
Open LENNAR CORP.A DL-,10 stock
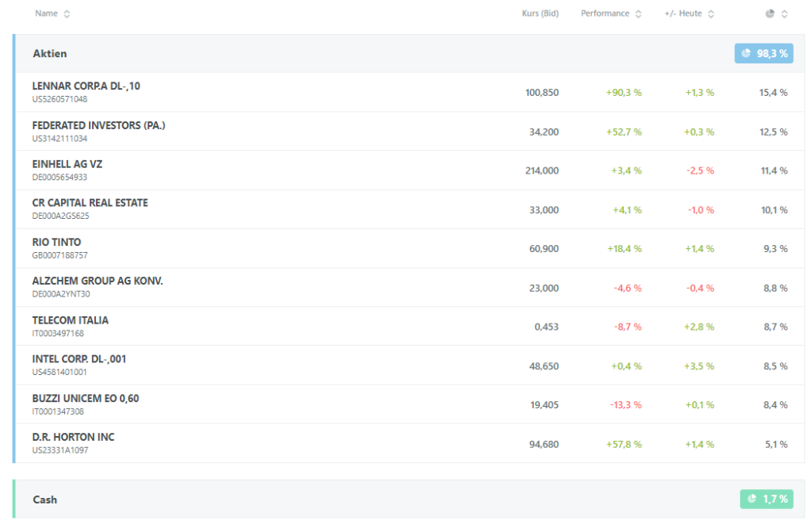tap(86, 86)
